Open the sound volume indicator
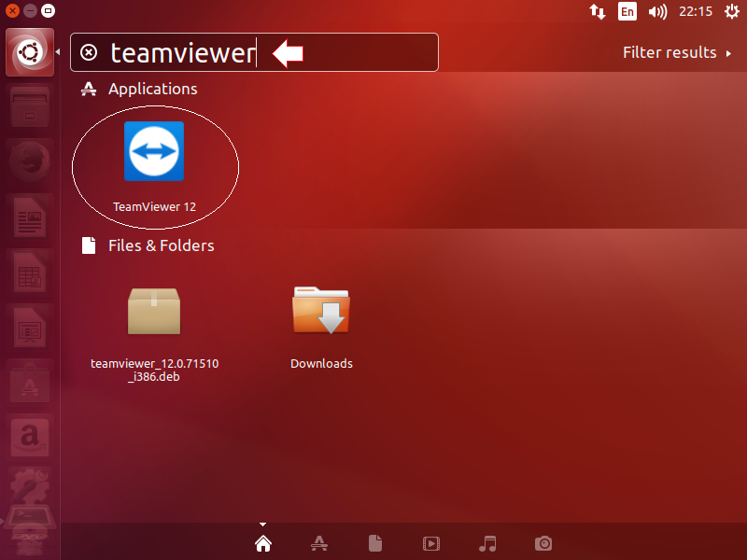The width and height of the screenshot is (747, 560). click(x=657, y=11)
